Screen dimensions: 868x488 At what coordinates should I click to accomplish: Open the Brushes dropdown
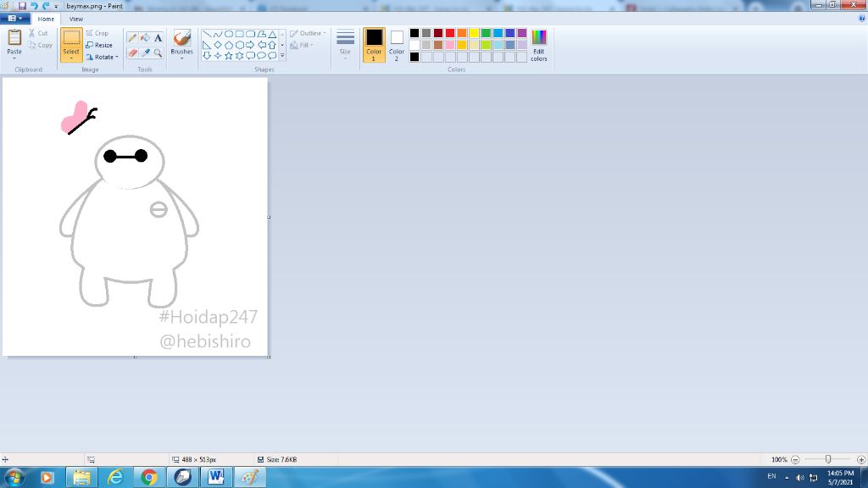point(181,44)
